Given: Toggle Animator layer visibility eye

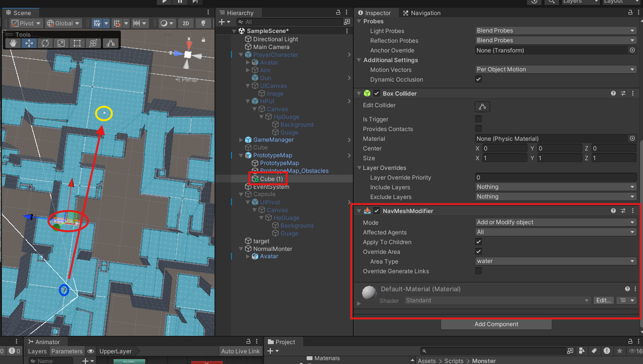Looking at the screenshot, I should point(91,351).
